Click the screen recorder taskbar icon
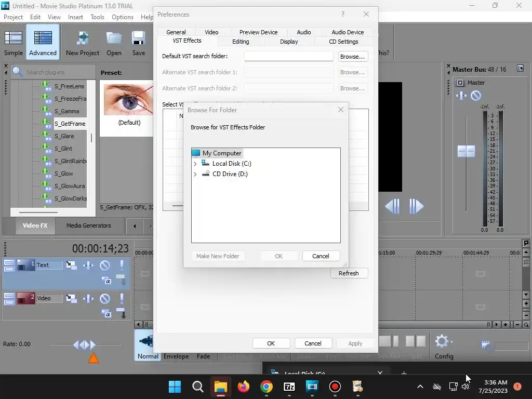 (x=335, y=387)
